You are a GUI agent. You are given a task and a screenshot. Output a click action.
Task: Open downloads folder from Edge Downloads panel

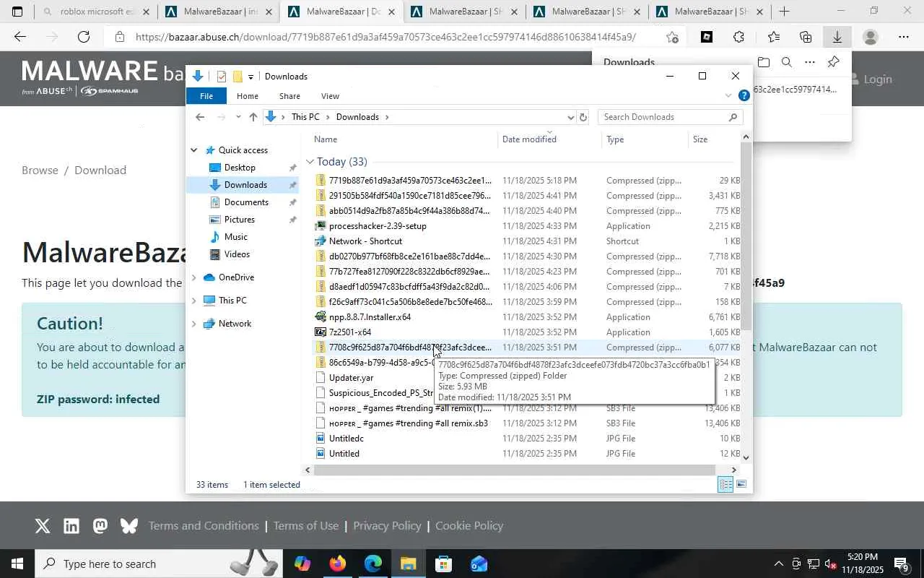[x=764, y=62]
